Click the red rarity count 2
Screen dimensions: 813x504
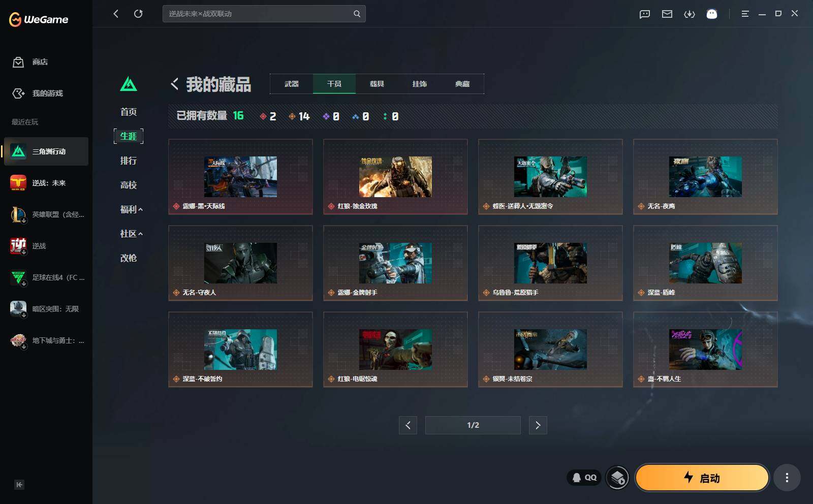click(268, 116)
